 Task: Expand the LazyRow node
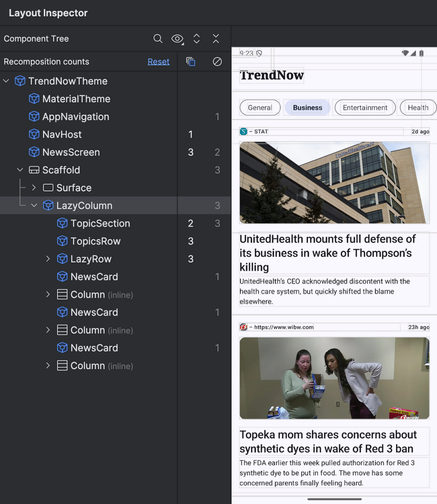[x=48, y=259]
